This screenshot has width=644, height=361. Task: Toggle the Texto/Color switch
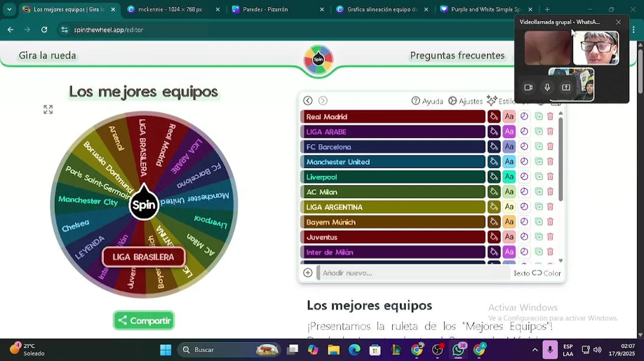coord(537,273)
